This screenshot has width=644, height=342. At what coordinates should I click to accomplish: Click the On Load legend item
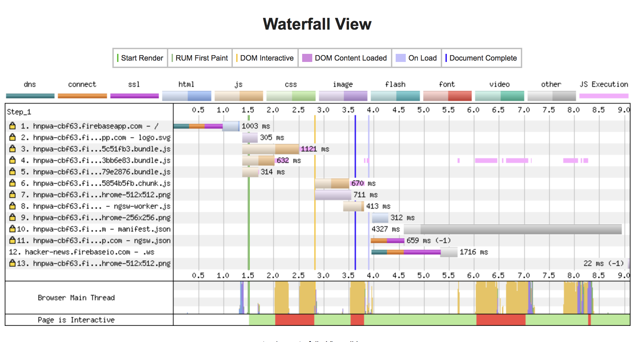(417, 58)
